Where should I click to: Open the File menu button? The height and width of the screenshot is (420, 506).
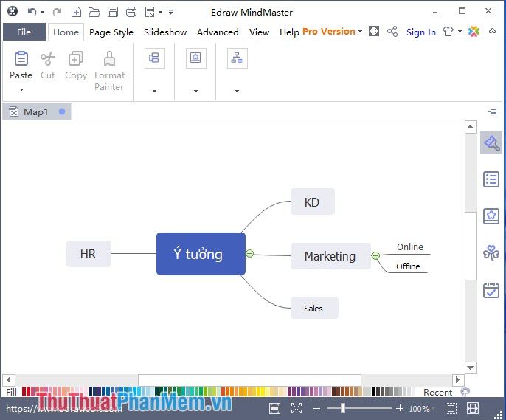pyautogui.click(x=24, y=32)
